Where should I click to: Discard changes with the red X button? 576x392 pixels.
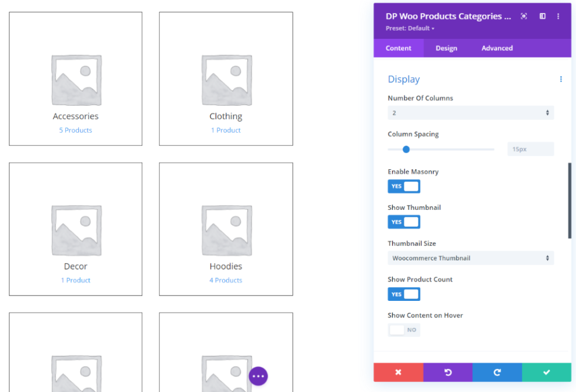click(x=398, y=372)
